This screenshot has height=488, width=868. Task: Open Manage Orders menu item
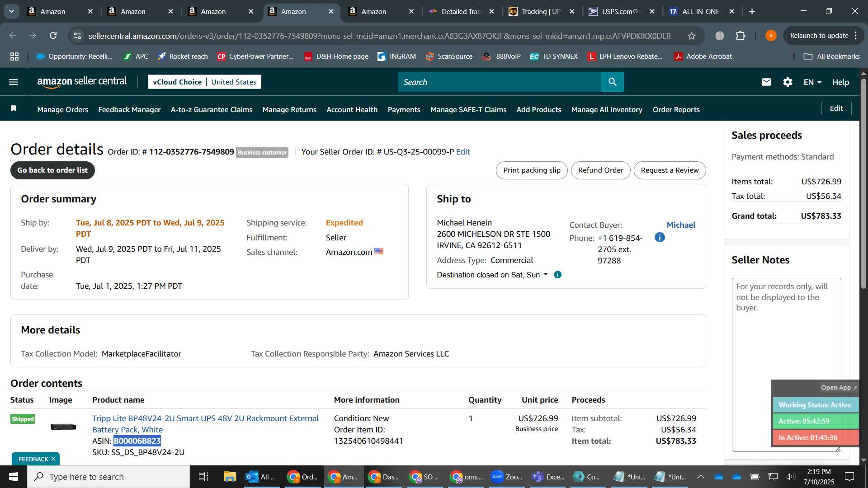(x=62, y=109)
